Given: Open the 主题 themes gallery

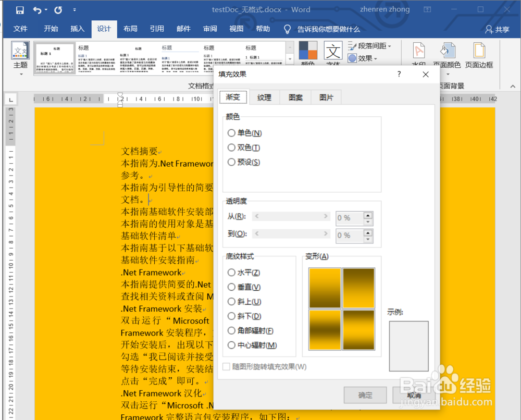Looking at the screenshot, I should [21, 58].
